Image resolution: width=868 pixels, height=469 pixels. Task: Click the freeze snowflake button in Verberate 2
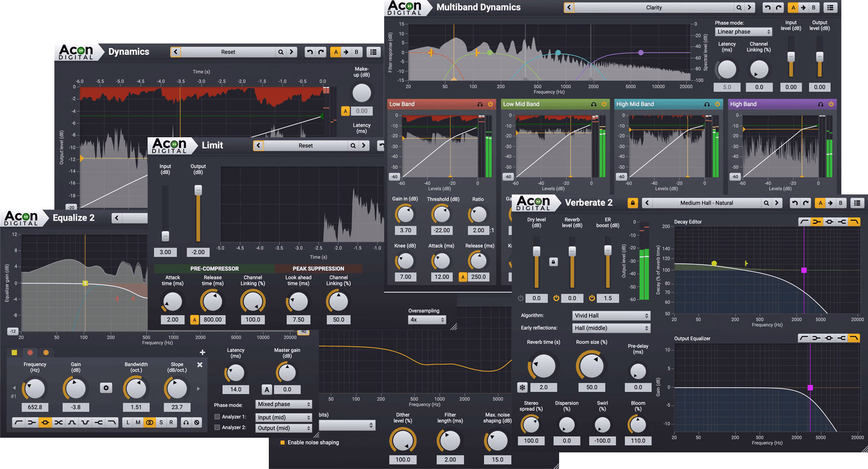pos(522,387)
